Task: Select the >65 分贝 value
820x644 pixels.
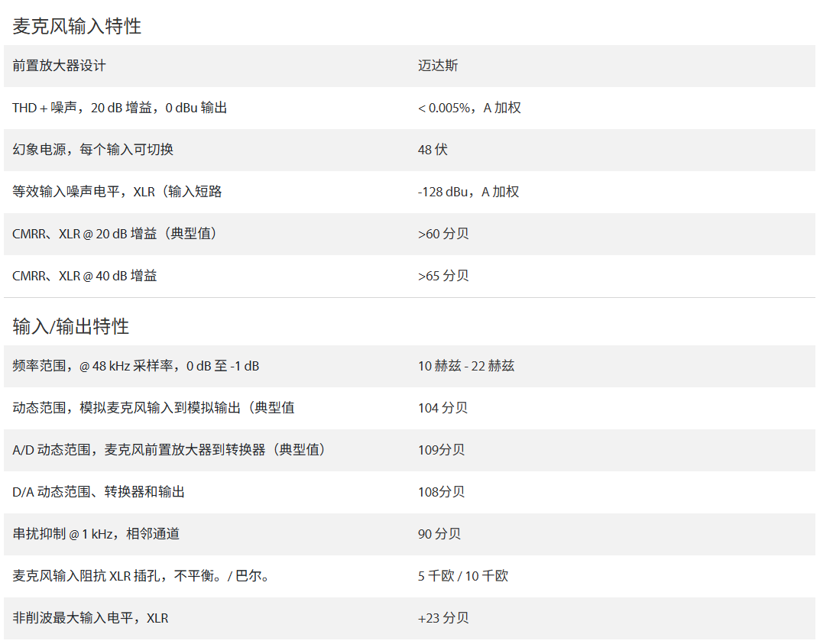Action: click(x=443, y=276)
